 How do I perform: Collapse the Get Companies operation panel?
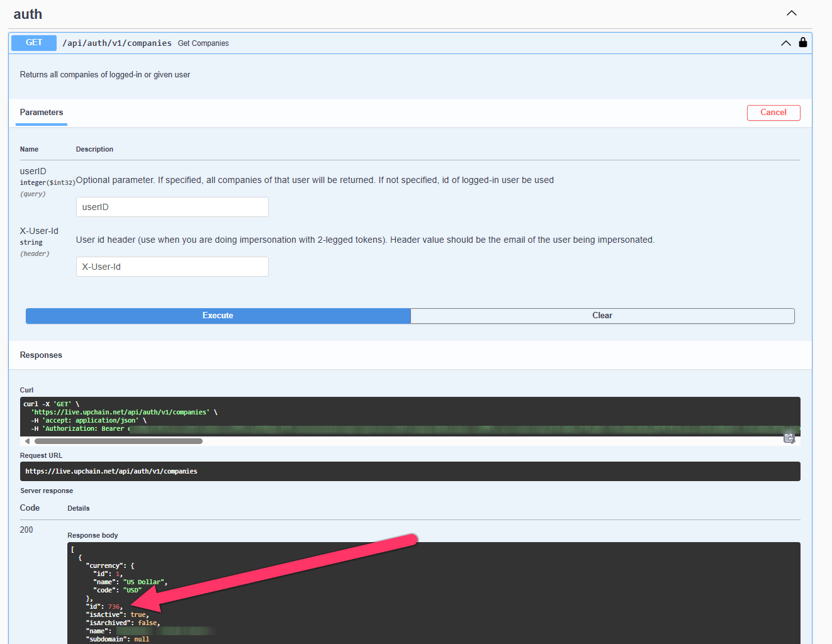tap(785, 43)
